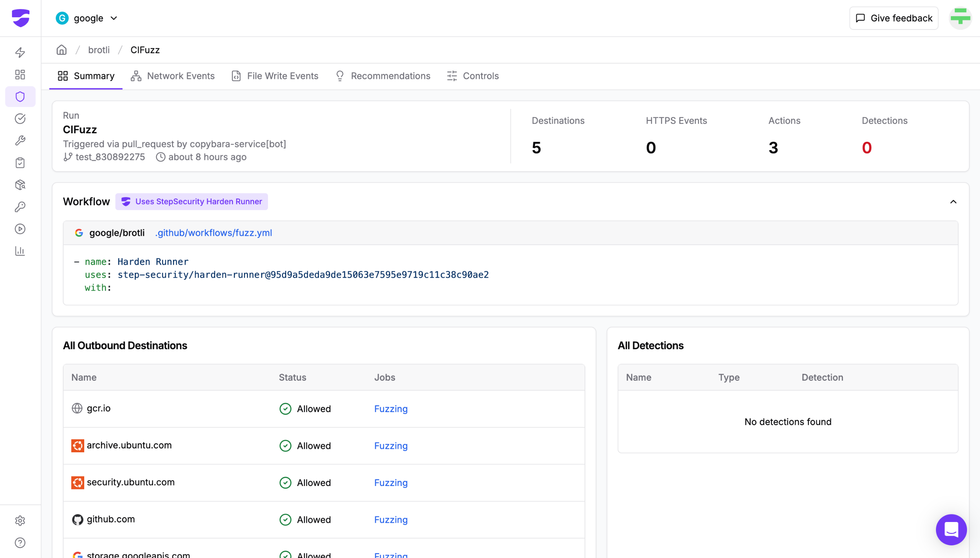Go to home breadcrumb icon
This screenshot has height=558, width=980.
pos(62,50)
